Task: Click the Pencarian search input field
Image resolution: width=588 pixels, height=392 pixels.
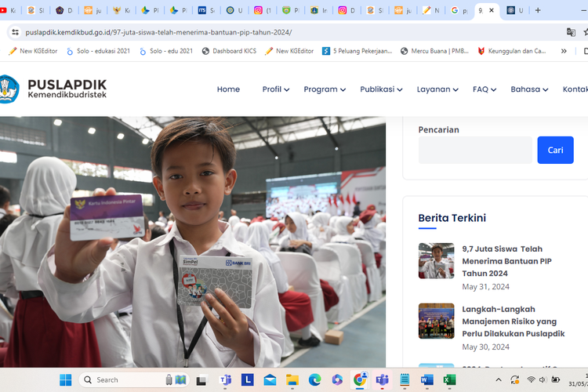Action: point(474,150)
